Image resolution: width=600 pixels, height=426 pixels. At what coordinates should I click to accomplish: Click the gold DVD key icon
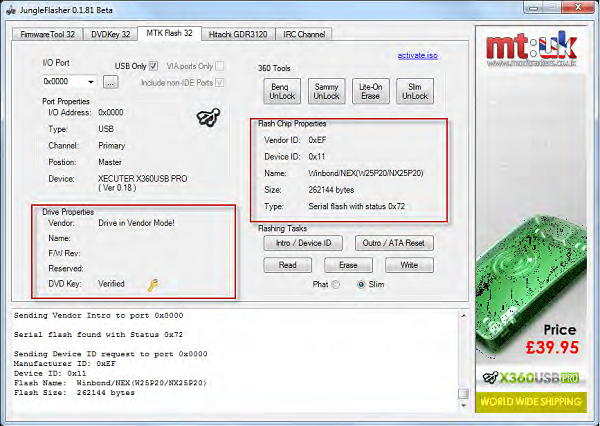152,285
